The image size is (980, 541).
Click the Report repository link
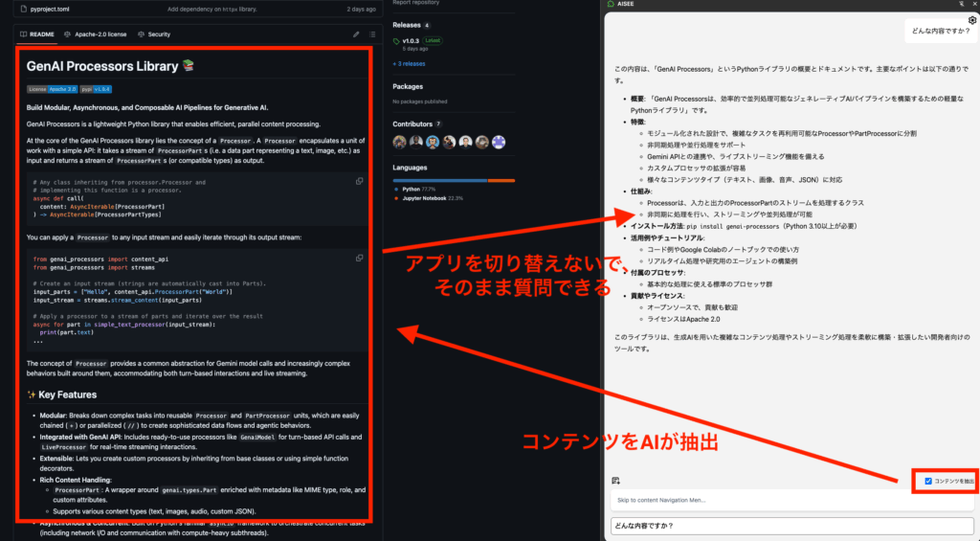tap(415, 3)
